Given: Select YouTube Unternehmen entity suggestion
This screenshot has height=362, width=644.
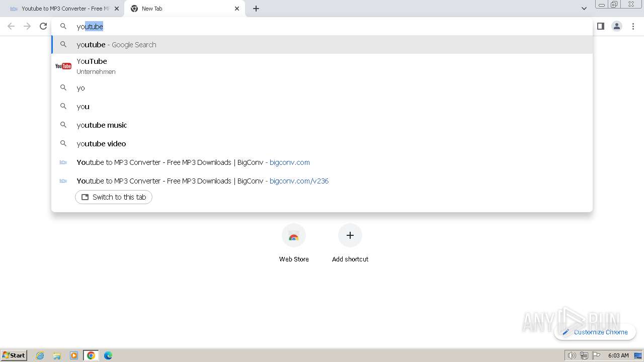Looking at the screenshot, I should pos(322,66).
